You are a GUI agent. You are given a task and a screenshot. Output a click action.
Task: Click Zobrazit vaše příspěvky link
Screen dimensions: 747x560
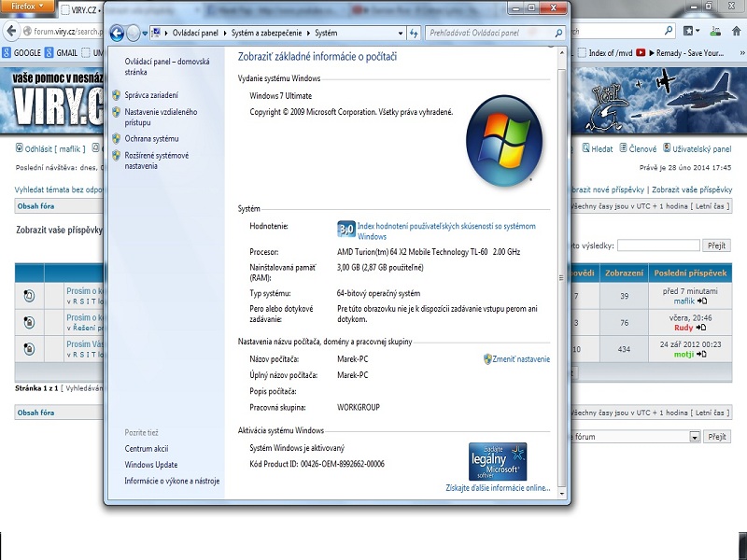pos(691,189)
